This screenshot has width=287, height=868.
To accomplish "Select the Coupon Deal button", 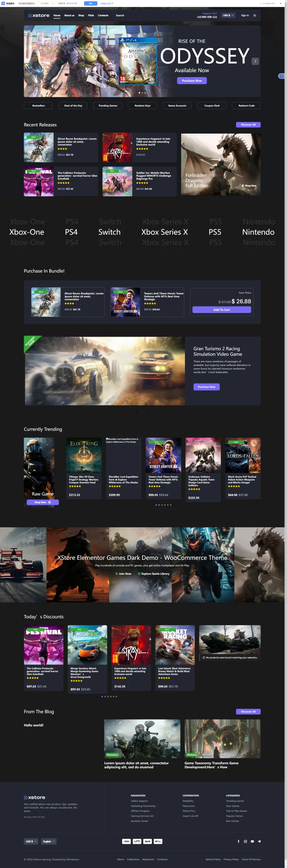I will click(212, 106).
